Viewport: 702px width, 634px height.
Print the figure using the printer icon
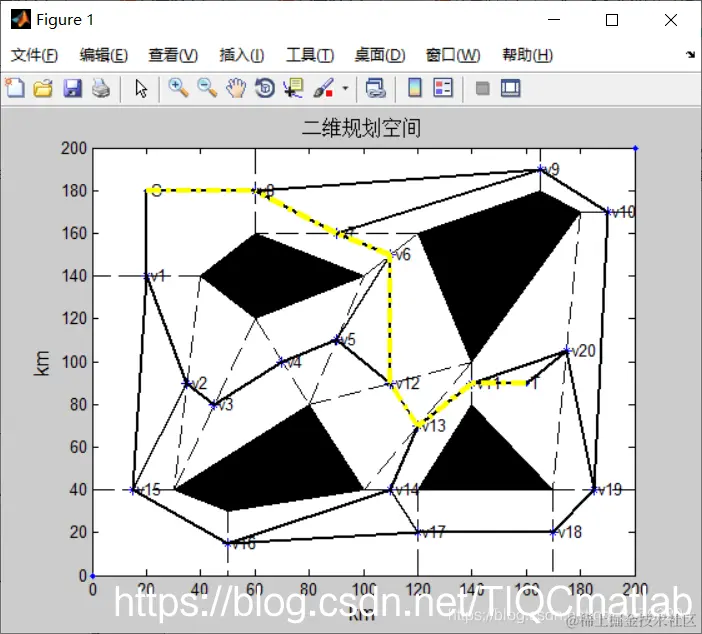(x=101, y=88)
